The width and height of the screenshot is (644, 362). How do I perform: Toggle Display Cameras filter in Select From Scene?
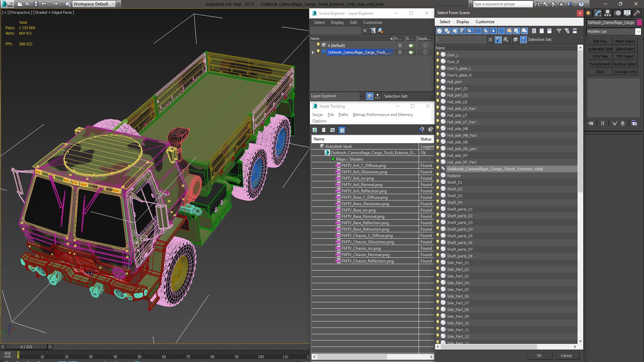[x=463, y=31]
